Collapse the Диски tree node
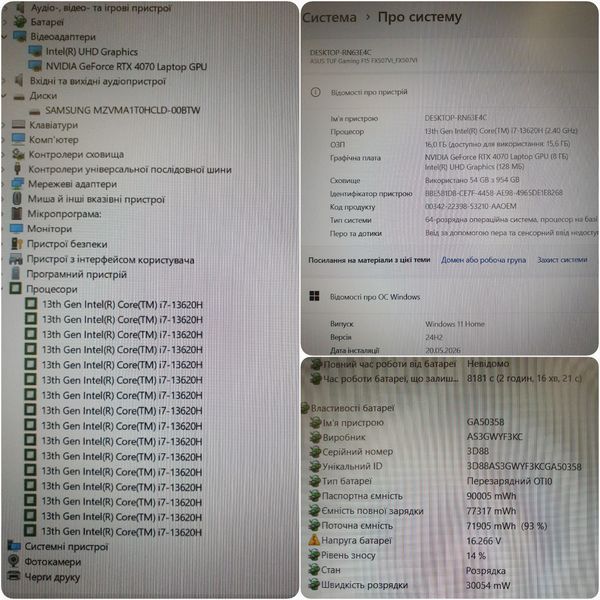 (x=4, y=96)
